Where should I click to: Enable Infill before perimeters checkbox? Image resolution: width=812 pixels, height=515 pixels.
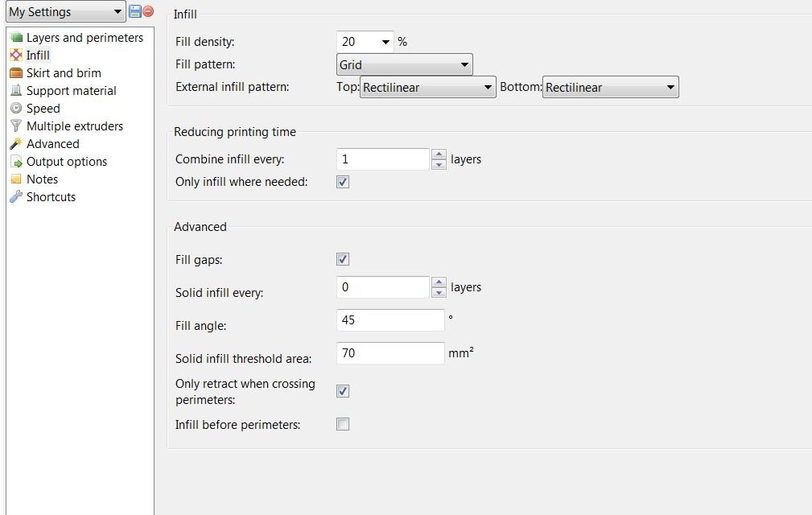[343, 424]
